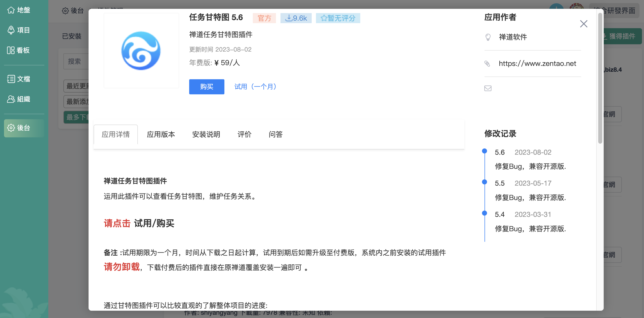Select the 评价 tab
Viewport: 644px width, 318px height.
point(244,134)
